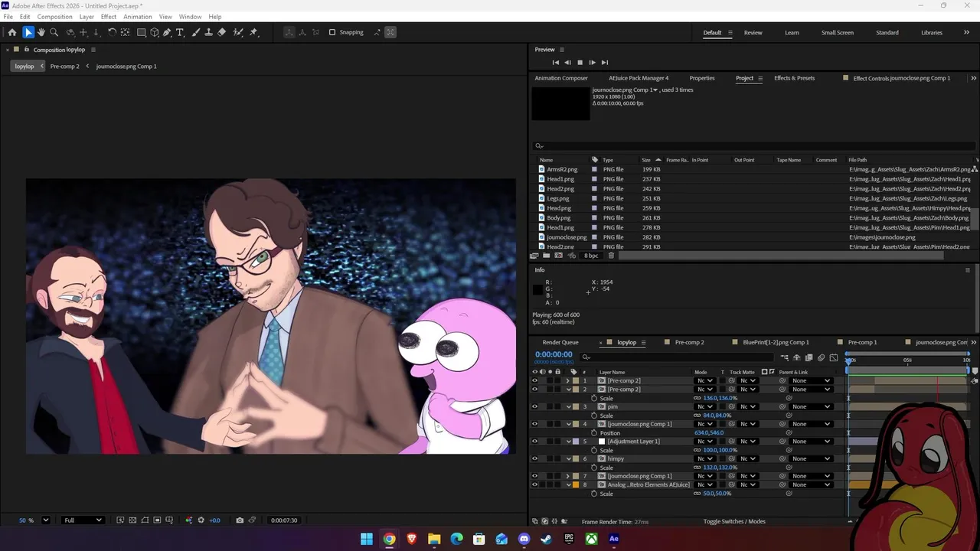Screen dimensions: 980x551
Task: Switch to Effects & Presets tab
Action: click(x=794, y=78)
